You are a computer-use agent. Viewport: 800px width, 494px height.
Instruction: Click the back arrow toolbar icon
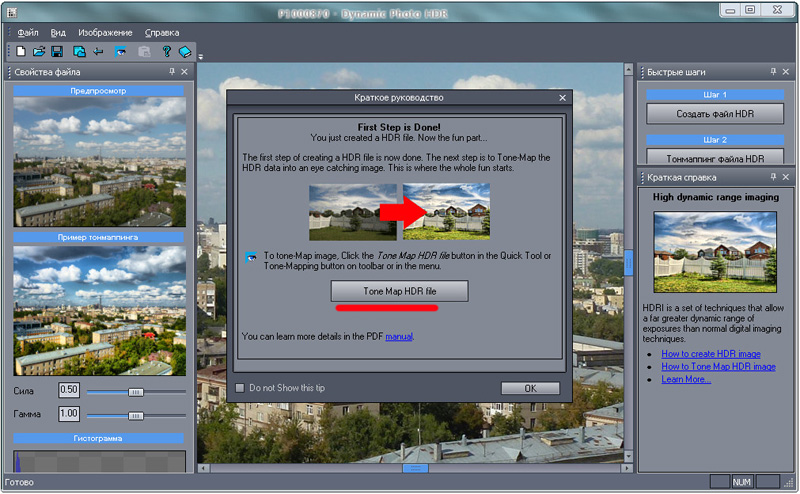[98, 52]
